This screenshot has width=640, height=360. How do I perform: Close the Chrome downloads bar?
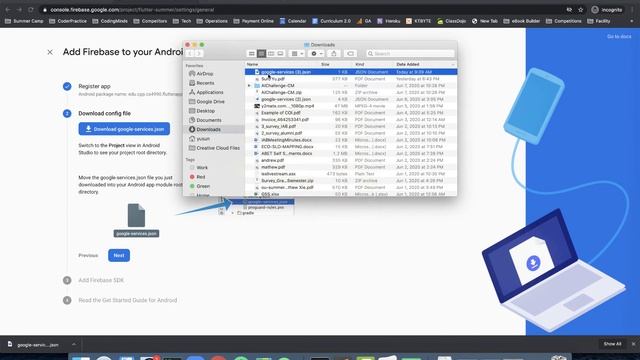tap(633, 344)
